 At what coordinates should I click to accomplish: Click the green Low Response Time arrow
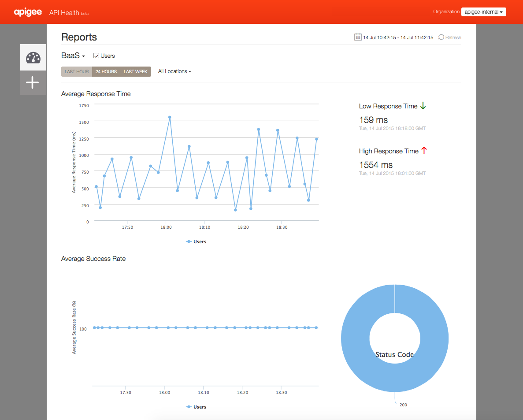(x=423, y=106)
